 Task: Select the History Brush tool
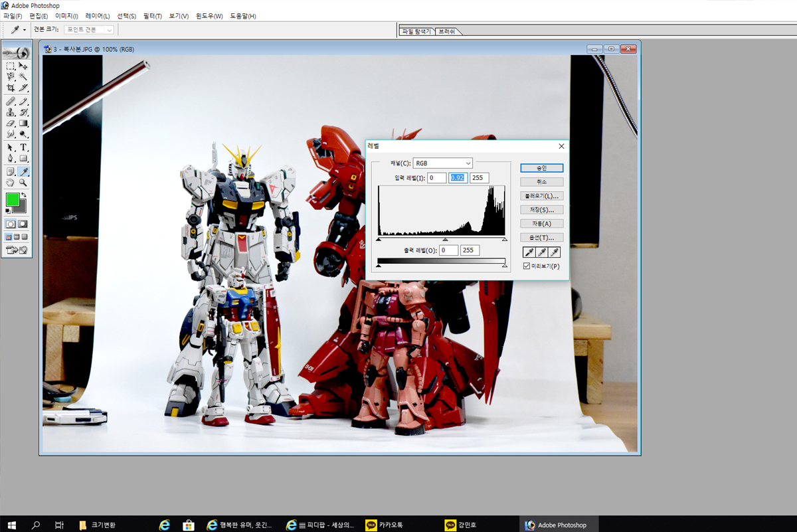(23, 112)
